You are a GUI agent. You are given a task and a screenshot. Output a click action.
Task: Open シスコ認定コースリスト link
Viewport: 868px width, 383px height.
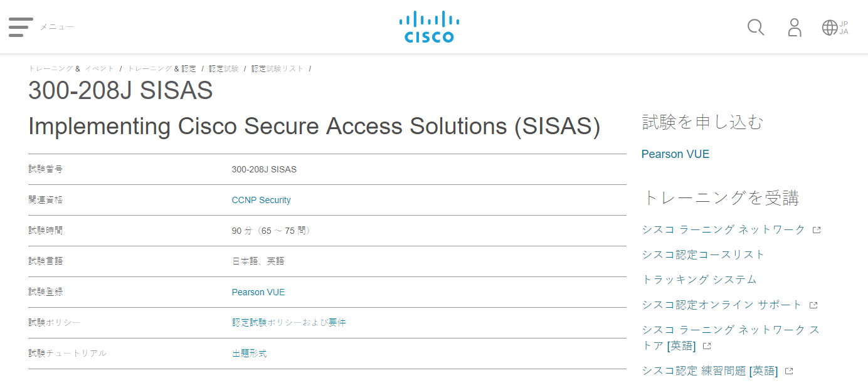pos(703,254)
